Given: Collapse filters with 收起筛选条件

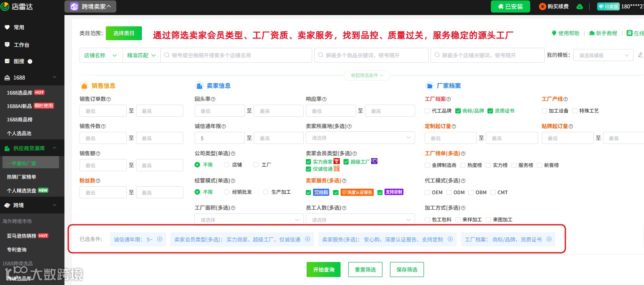Looking at the screenshot, I should [367, 75].
